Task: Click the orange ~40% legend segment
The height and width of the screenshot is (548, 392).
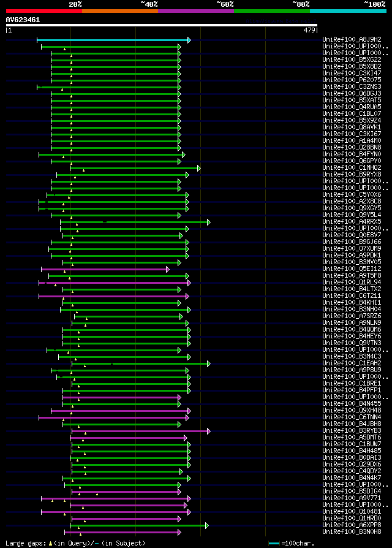Action: (120, 11)
